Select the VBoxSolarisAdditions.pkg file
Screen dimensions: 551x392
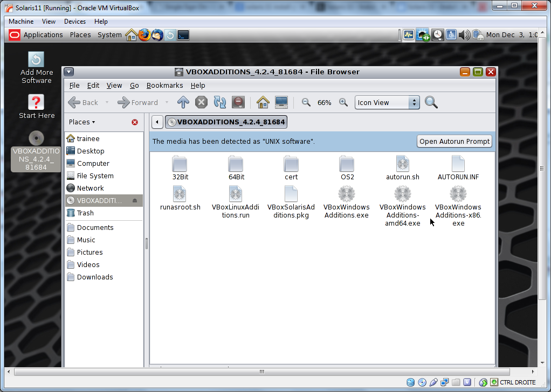(x=291, y=202)
